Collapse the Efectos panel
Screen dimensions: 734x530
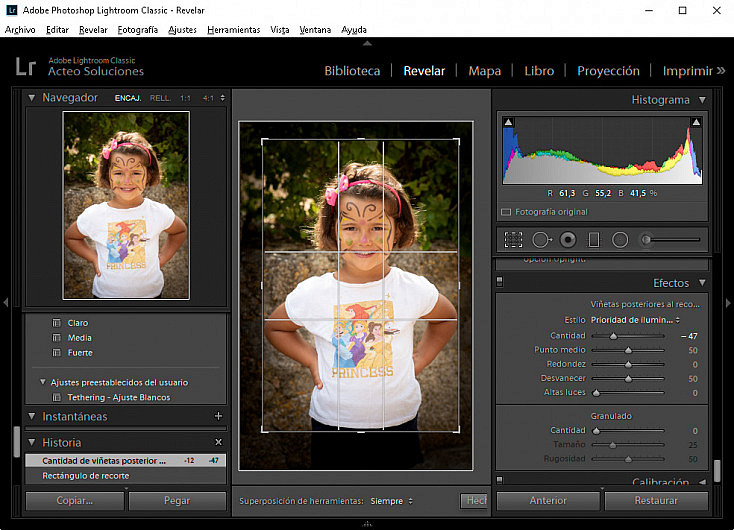pyautogui.click(x=702, y=283)
